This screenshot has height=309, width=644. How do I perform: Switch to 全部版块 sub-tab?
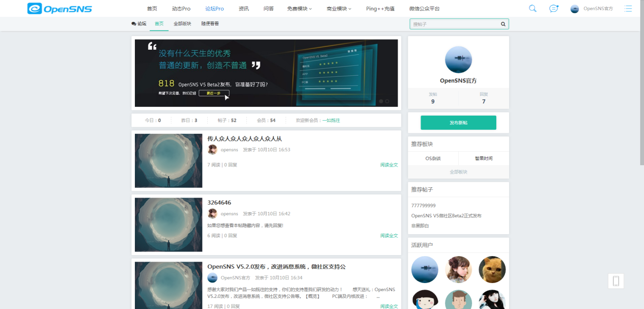182,24
